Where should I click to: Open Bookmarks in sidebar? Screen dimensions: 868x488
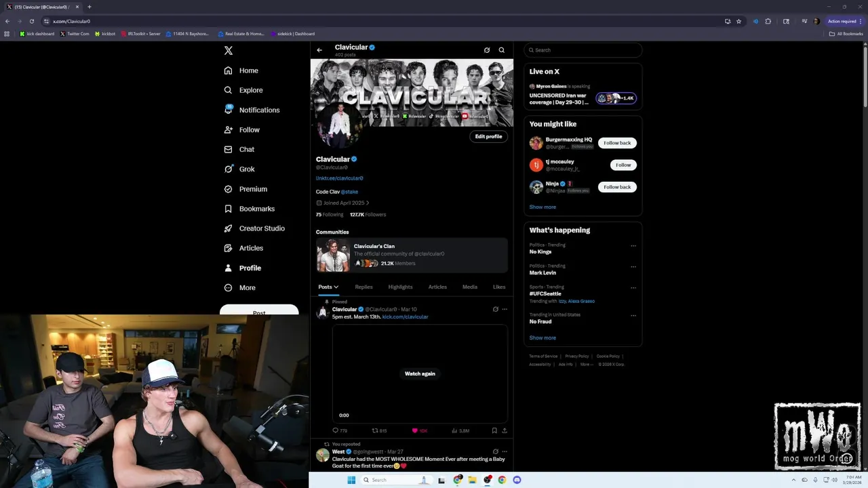click(x=249, y=209)
